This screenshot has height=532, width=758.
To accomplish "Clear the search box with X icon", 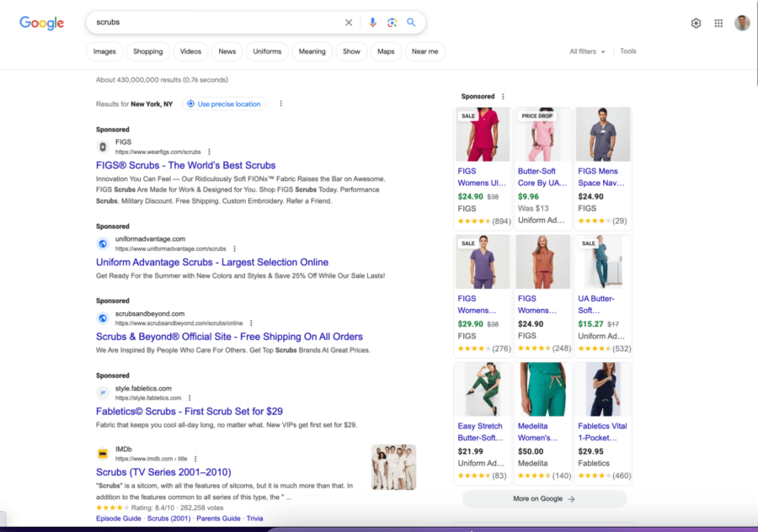I will click(349, 22).
